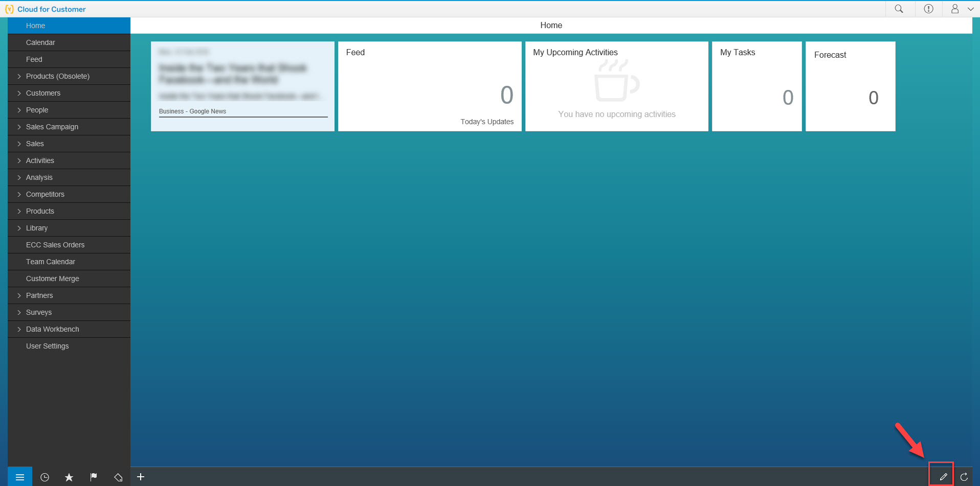Select Home in navigation menu
This screenshot has height=486, width=980.
pos(69,26)
